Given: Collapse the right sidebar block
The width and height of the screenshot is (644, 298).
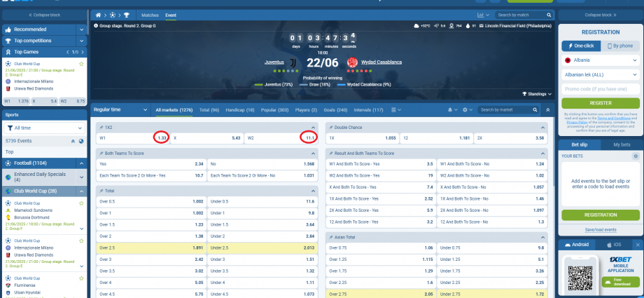Looking at the screenshot, I should (601, 15).
